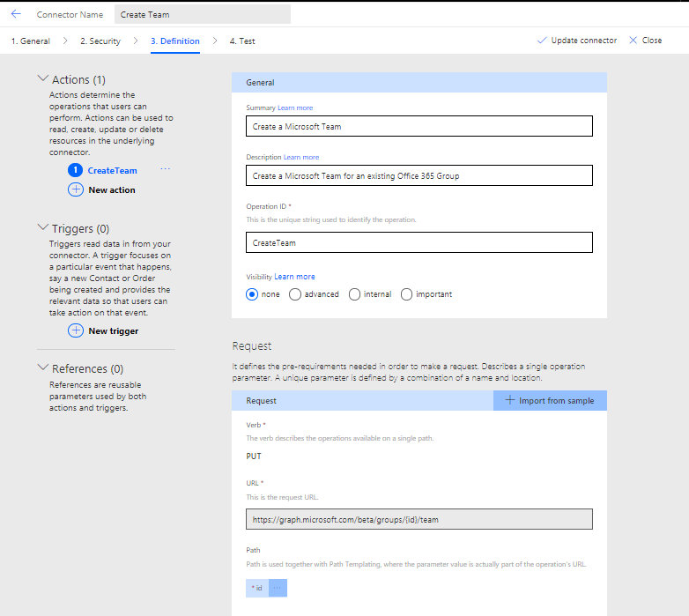The height and width of the screenshot is (616, 689).
Task: Open Learn more link next to Visibility
Action: (x=295, y=277)
